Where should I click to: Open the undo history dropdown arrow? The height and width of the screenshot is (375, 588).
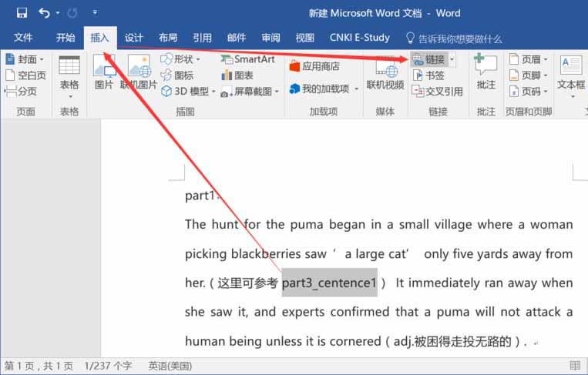(58, 13)
